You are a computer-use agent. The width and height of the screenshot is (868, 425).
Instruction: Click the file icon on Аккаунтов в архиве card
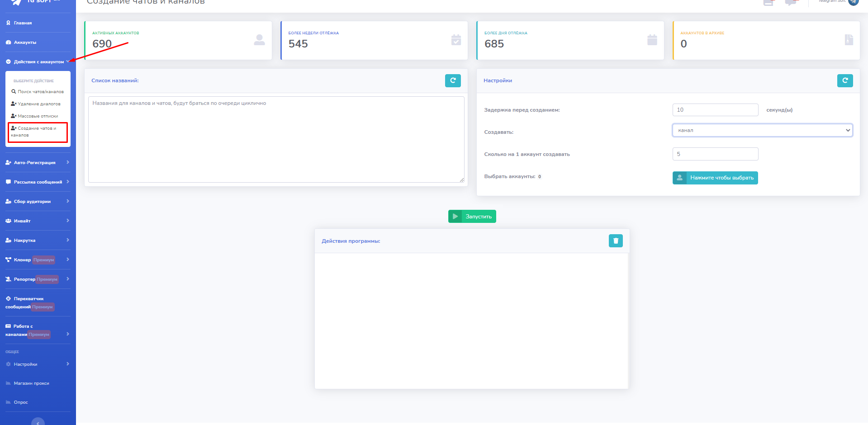[x=849, y=40]
